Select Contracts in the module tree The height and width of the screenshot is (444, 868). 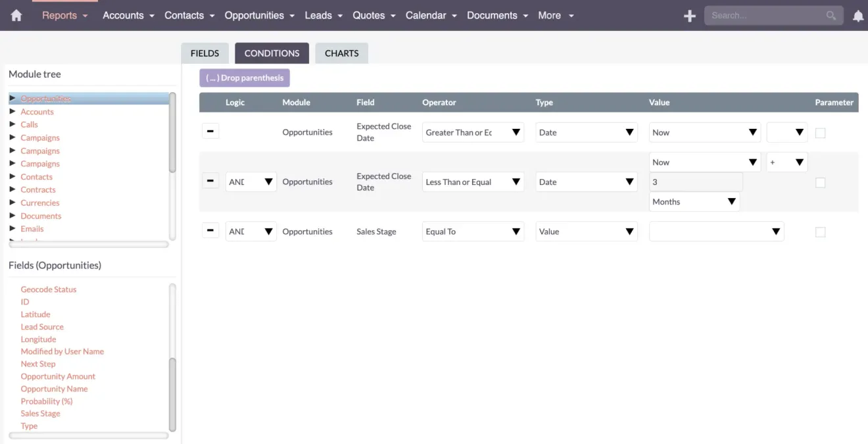pos(37,189)
